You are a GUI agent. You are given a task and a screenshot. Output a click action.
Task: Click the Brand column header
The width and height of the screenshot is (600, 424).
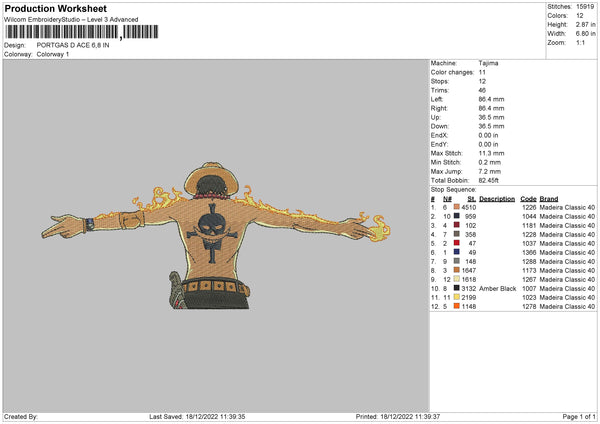click(x=549, y=199)
